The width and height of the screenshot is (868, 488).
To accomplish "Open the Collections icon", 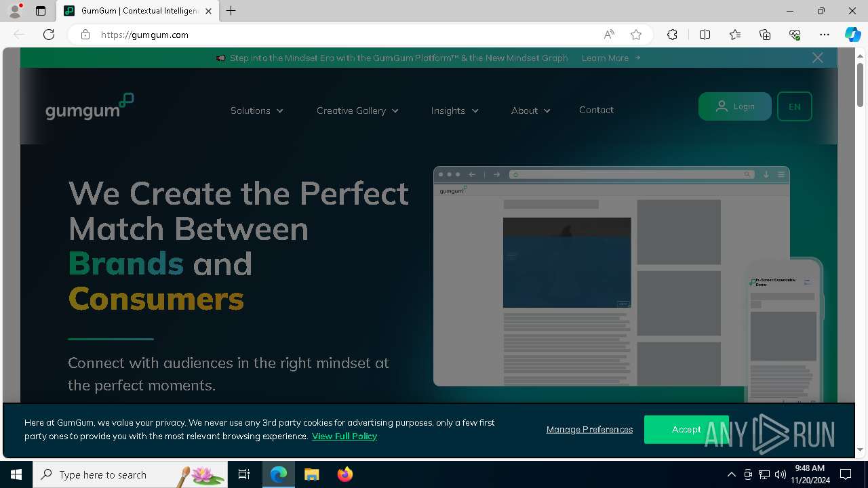I will coord(765,35).
